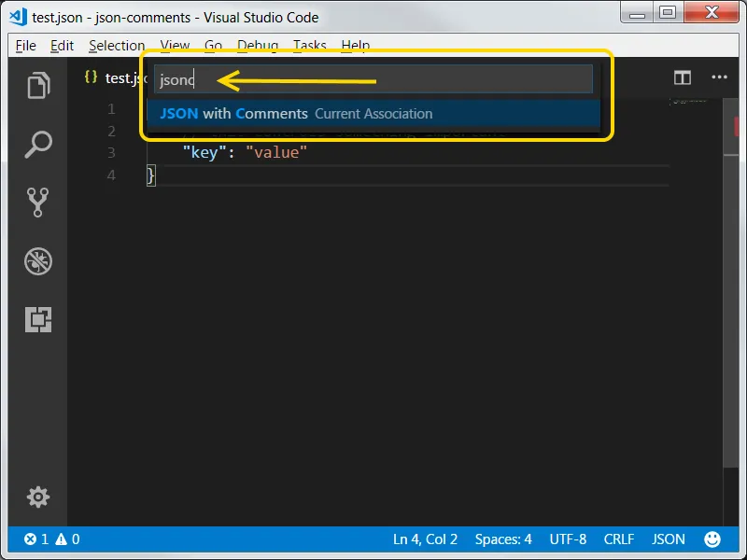Change encoding via UTF-8 status item

[568, 539]
